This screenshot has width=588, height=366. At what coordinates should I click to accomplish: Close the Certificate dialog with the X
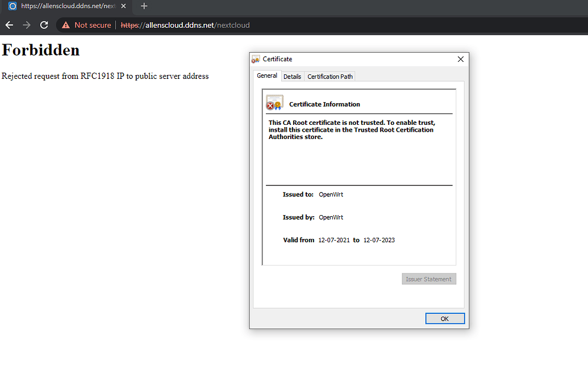tap(460, 59)
